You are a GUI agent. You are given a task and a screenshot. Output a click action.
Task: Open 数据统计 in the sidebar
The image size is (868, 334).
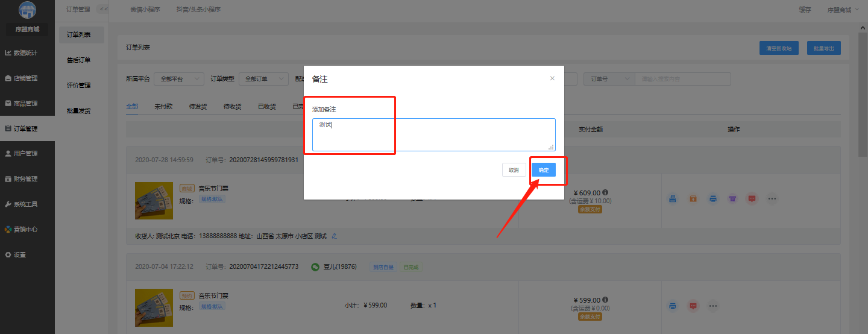tap(27, 53)
